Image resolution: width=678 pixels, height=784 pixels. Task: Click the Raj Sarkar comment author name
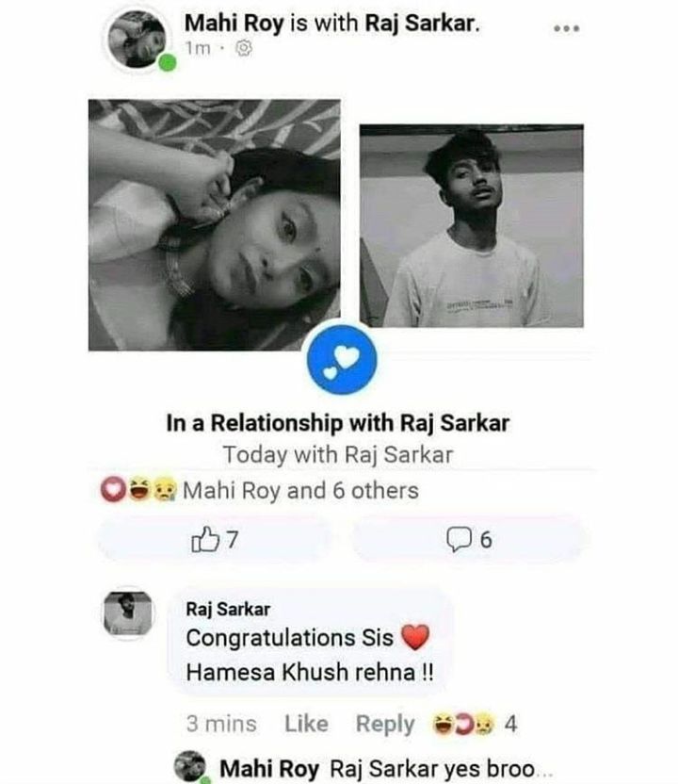click(x=227, y=610)
